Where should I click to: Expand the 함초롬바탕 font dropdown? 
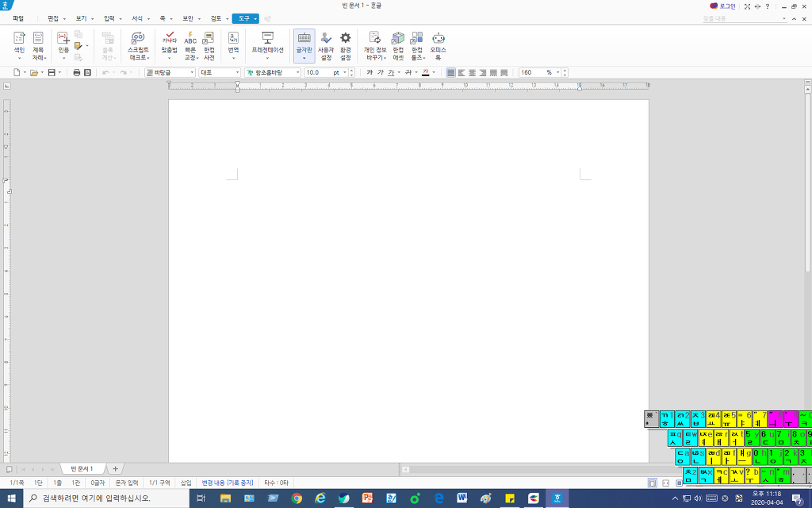point(298,72)
